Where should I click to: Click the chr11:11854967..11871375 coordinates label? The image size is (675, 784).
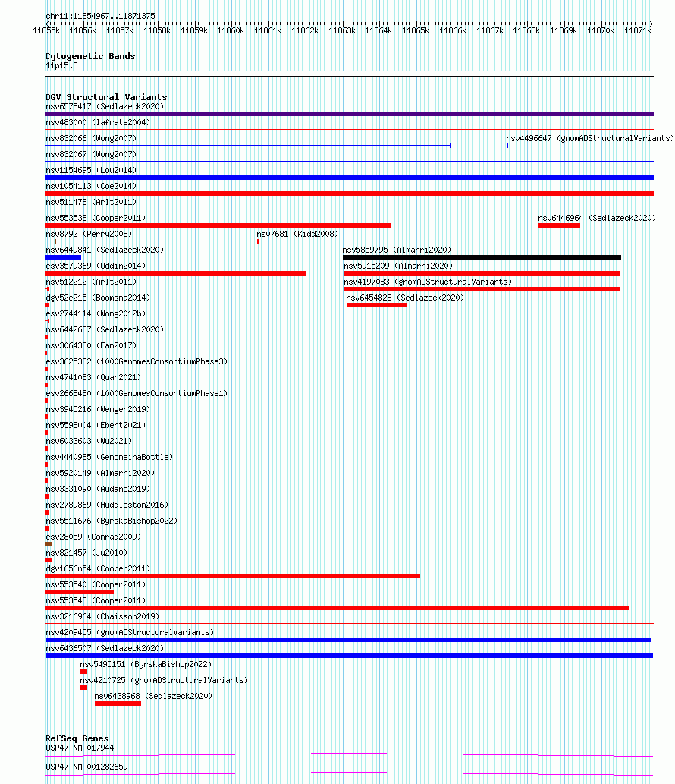coord(100,17)
